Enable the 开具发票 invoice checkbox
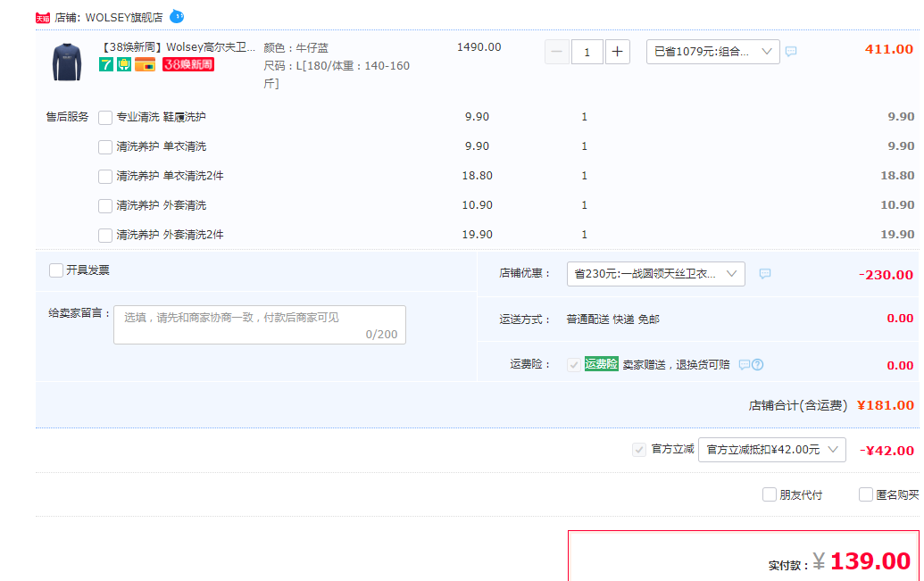This screenshot has width=924, height=581. pos(56,270)
